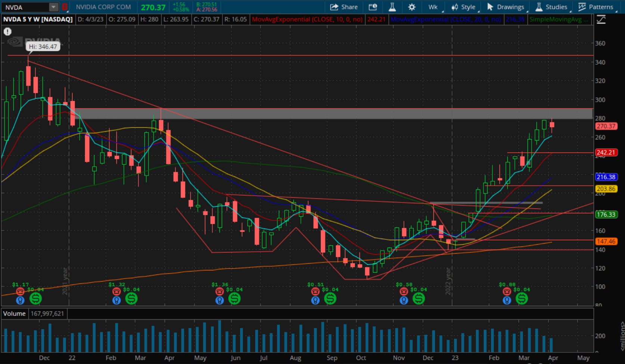This screenshot has width=625, height=364.
Task: Click the lightbulb icon below $1.32 earnings
Action: [x=116, y=300]
